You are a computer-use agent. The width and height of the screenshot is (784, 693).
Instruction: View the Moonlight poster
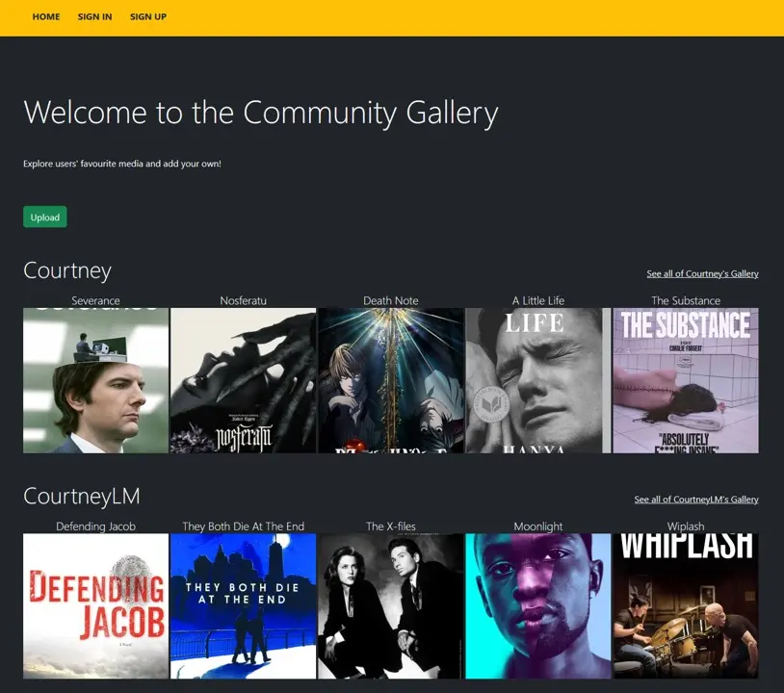pos(537,605)
